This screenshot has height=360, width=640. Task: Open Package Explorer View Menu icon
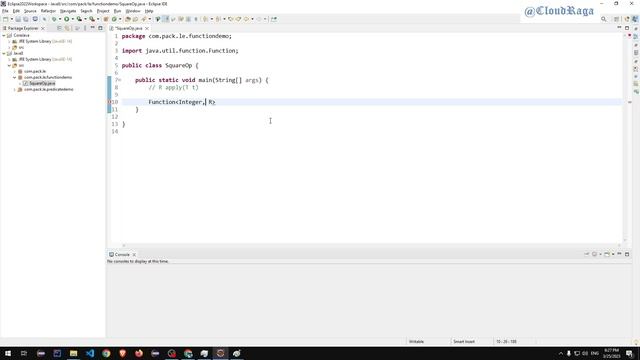point(85,28)
